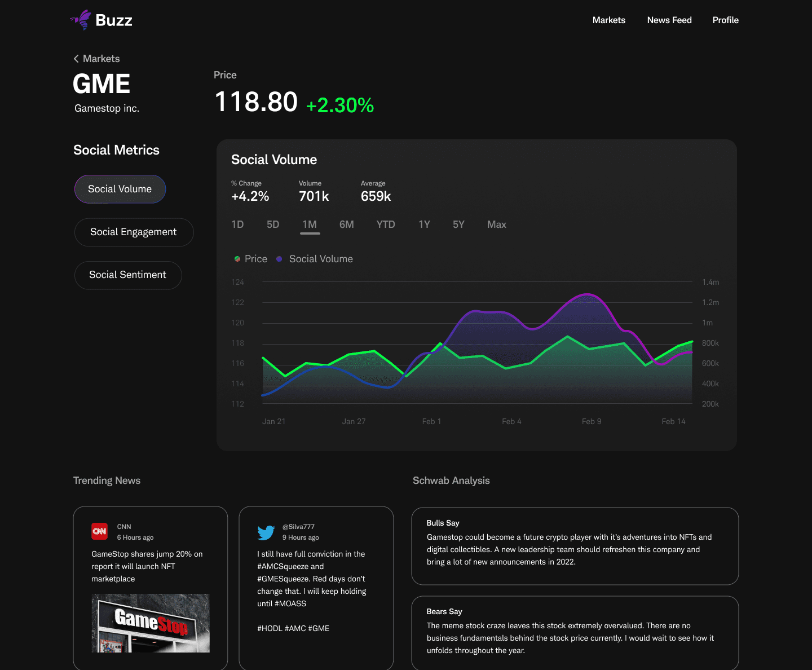Image resolution: width=812 pixels, height=670 pixels.
Task: Click the "6 Hours ago" timestamp
Action: click(x=135, y=537)
